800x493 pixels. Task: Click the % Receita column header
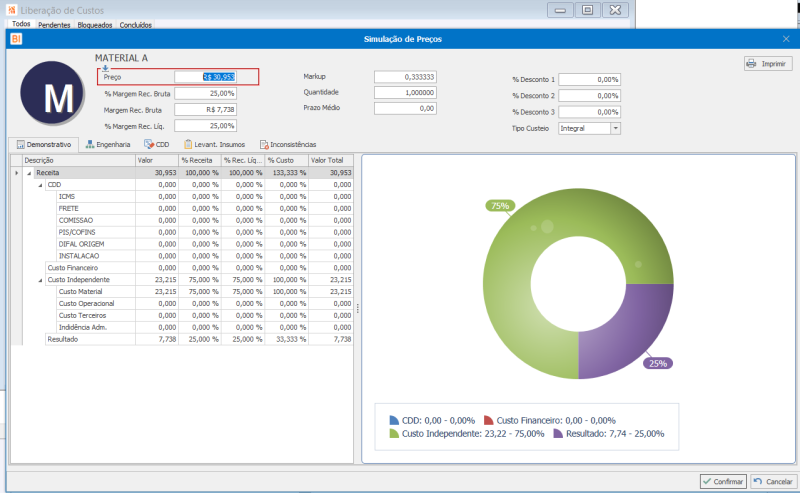coord(199,160)
